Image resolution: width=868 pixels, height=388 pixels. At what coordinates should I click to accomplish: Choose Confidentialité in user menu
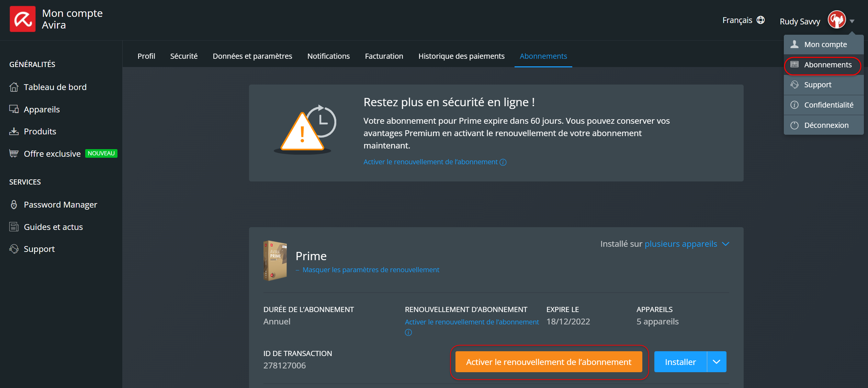[x=824, y=105]
